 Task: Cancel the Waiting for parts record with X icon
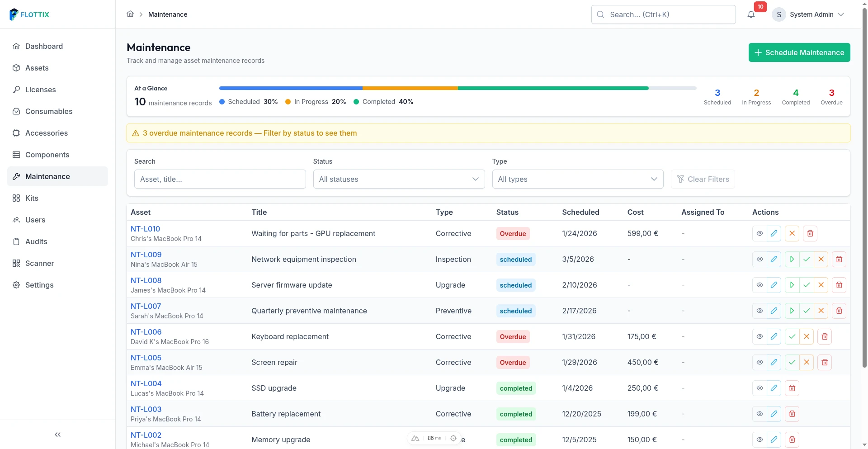coord(792,233)
